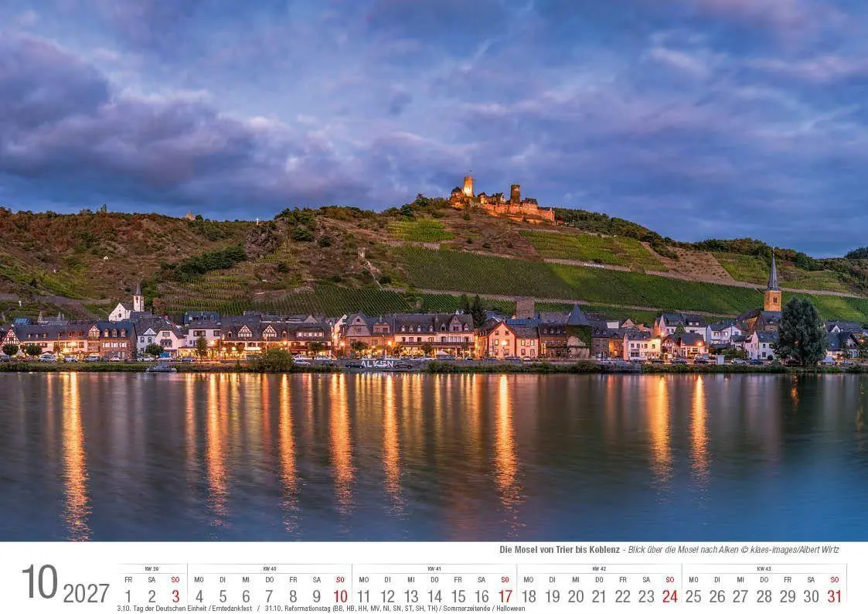Click the "3.10. Tag der Deutschen Einheit" note
This screenshot has height=614, width=868.
[162, 609]
